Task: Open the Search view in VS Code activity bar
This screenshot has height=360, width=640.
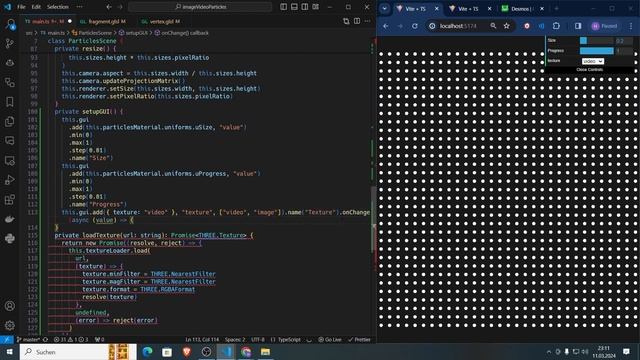Action: pos(10,24)
